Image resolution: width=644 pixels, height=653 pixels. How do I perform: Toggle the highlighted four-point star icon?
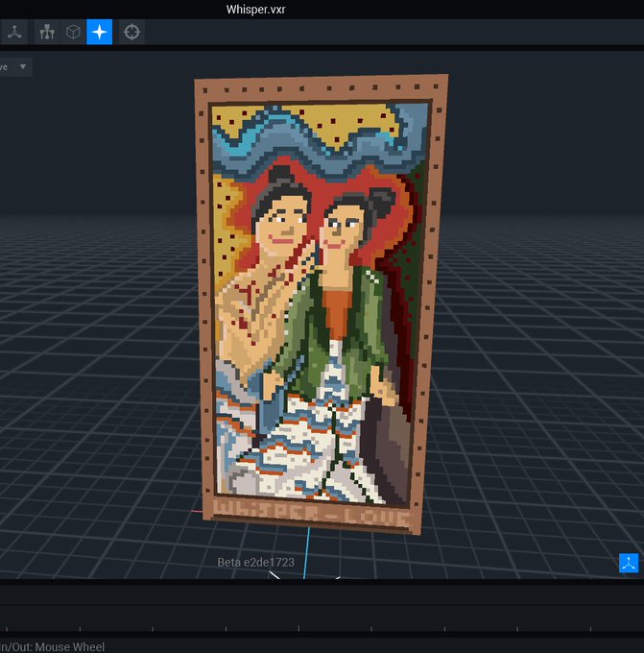[100, 32]
